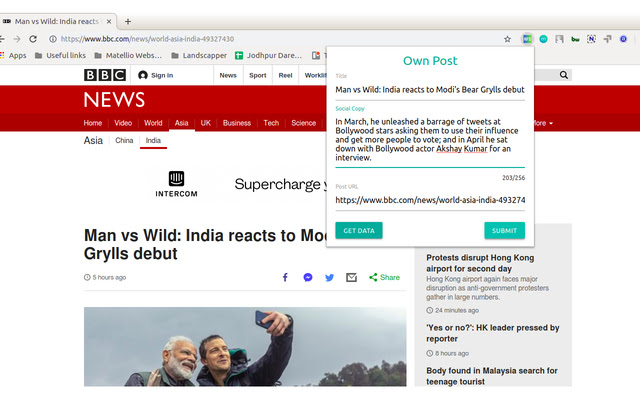
Task: Share article on Twitter
Action: coord(329,278)
